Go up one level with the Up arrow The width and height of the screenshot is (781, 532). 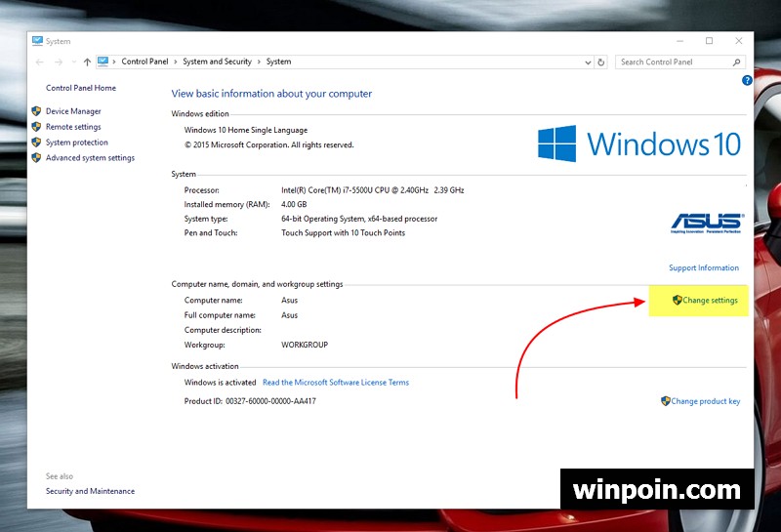click(x=87, y=61)
